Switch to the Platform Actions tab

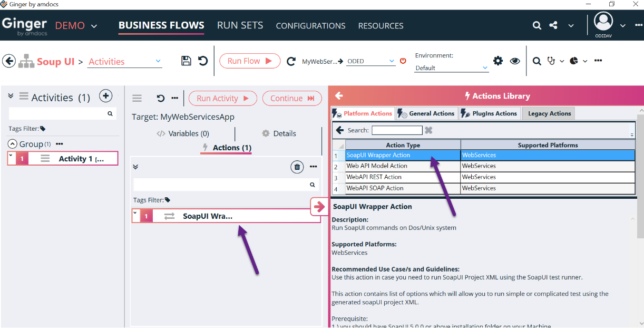(363, 113)
